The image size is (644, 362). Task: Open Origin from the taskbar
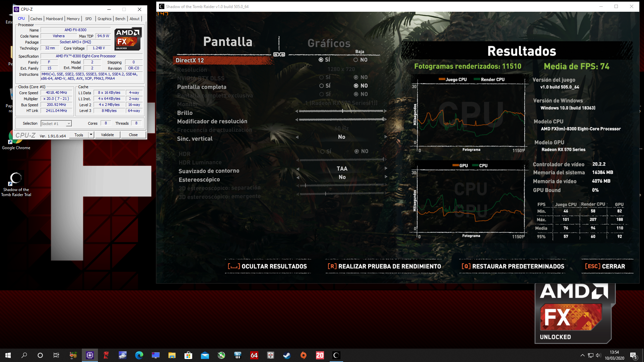point(303,355)
